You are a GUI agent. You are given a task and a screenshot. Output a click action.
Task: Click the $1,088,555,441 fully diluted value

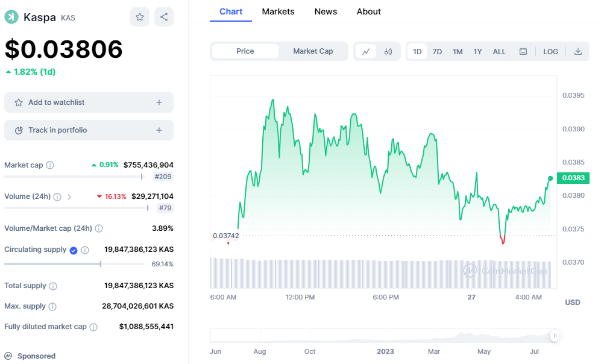[x=146, y=327]
